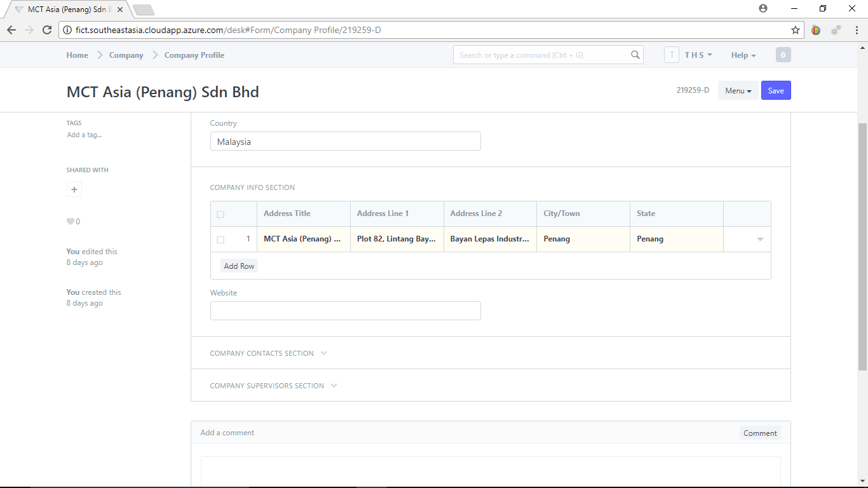Open T H S user dropdown

698,55
